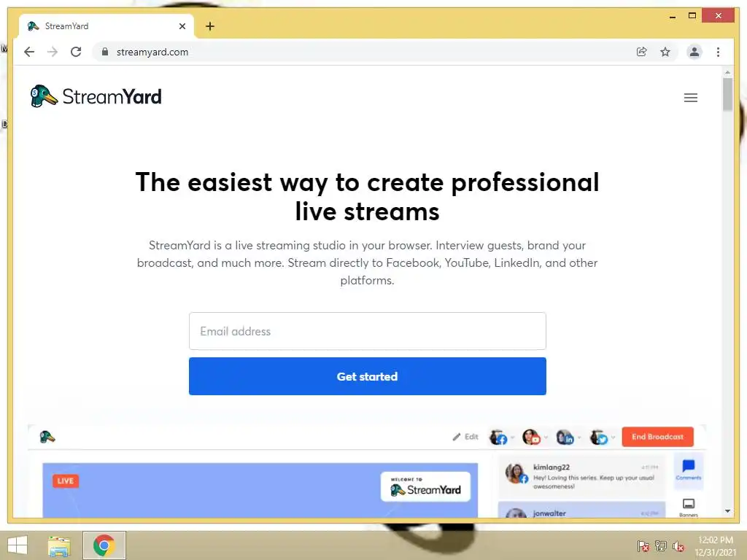Click scrollbar up arrow

click(727, 72)
